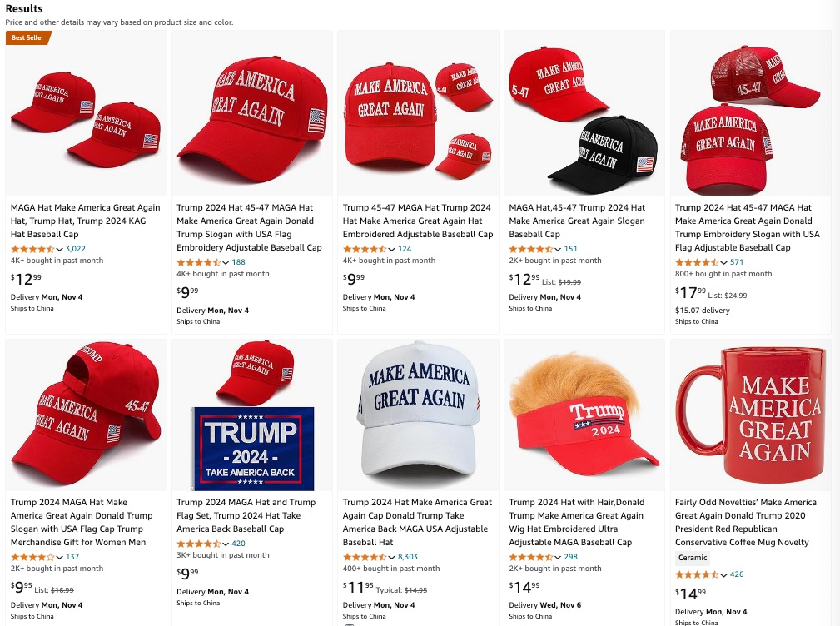
Task: Click the Best Seller badge
Action: 28,37
